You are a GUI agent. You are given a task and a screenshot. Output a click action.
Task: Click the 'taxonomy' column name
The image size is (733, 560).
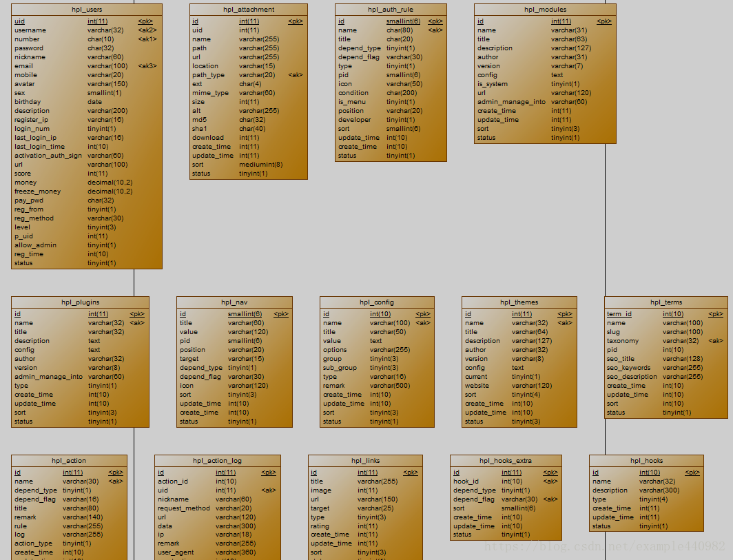click(x=623, y=341)
